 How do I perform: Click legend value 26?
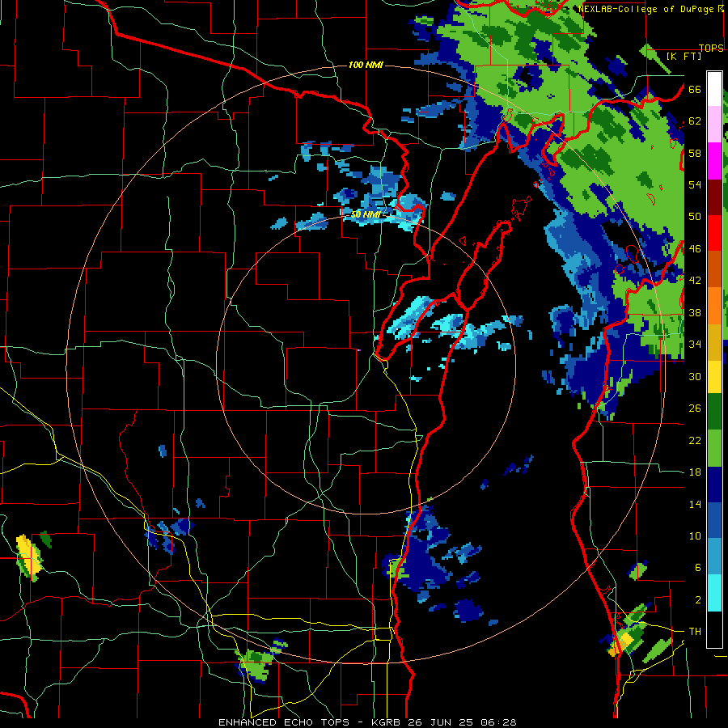pos(695,408)
